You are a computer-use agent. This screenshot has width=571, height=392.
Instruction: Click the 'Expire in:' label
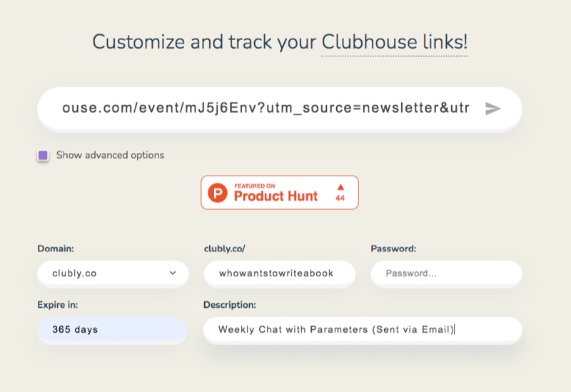[58, 305]
